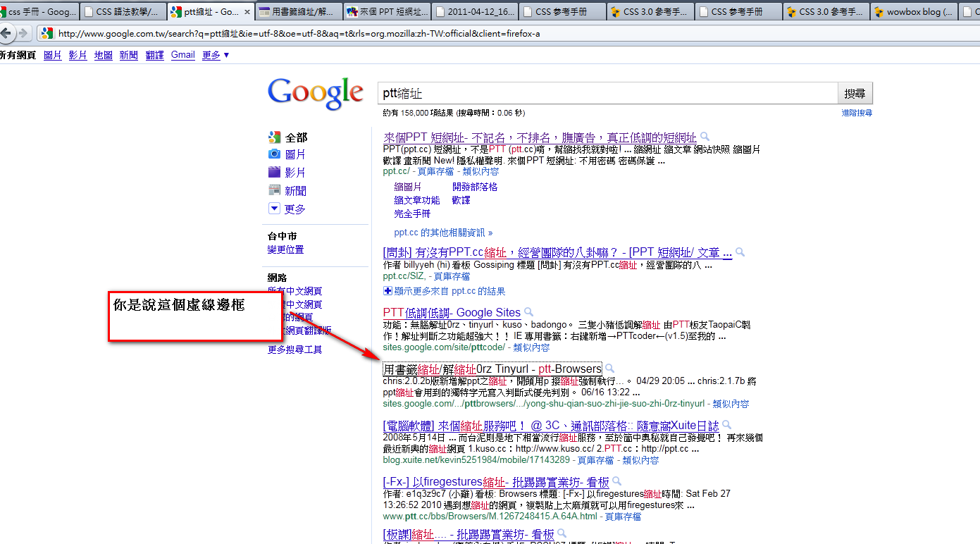
Task: Open ppt.cc 的其他相關資訊 » link
Action: click(443, 233)
